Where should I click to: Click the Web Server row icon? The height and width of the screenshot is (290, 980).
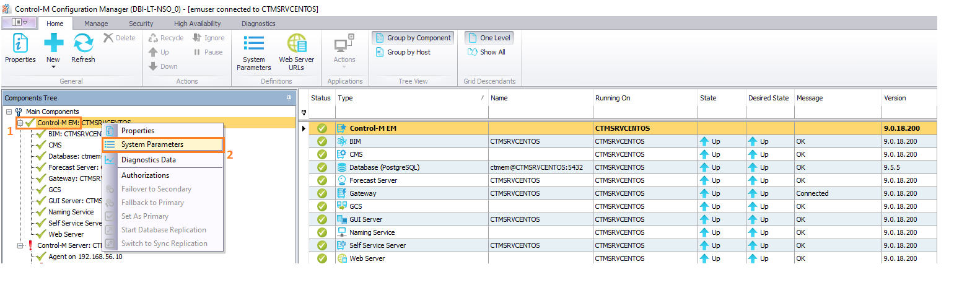[342, 258]
